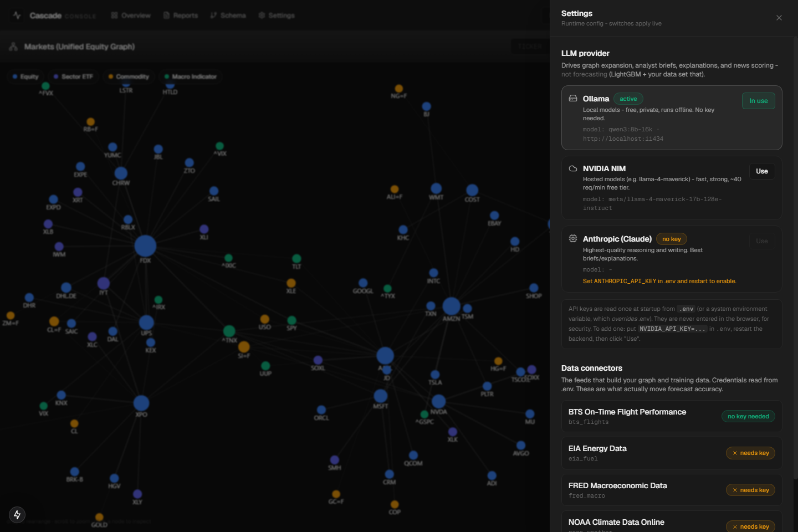Click the NVIDIA_API_KEY=... code snippet
The width and height of the screenshot is (798, 532).
[x=673, y=329]
